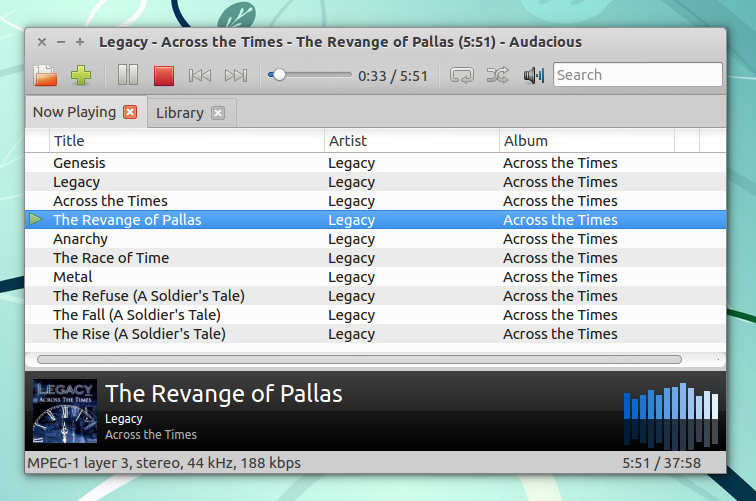Click the seek slider handle

(278, 75)
